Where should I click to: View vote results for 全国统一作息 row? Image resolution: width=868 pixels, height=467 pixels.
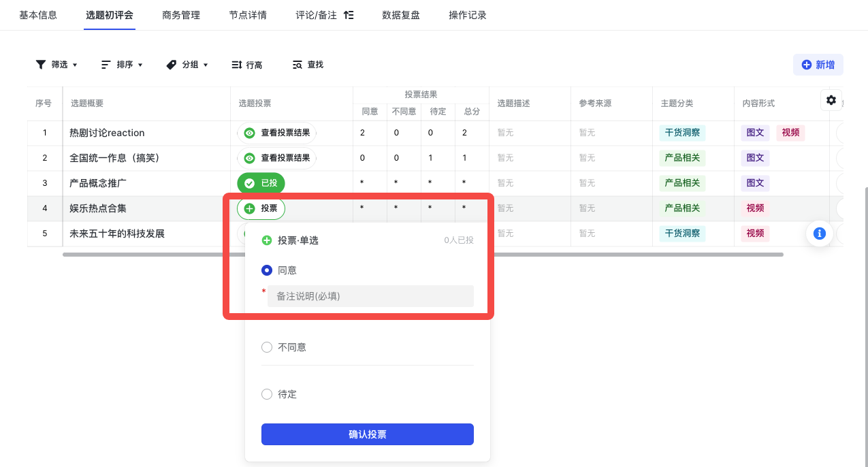coord(277,158)
